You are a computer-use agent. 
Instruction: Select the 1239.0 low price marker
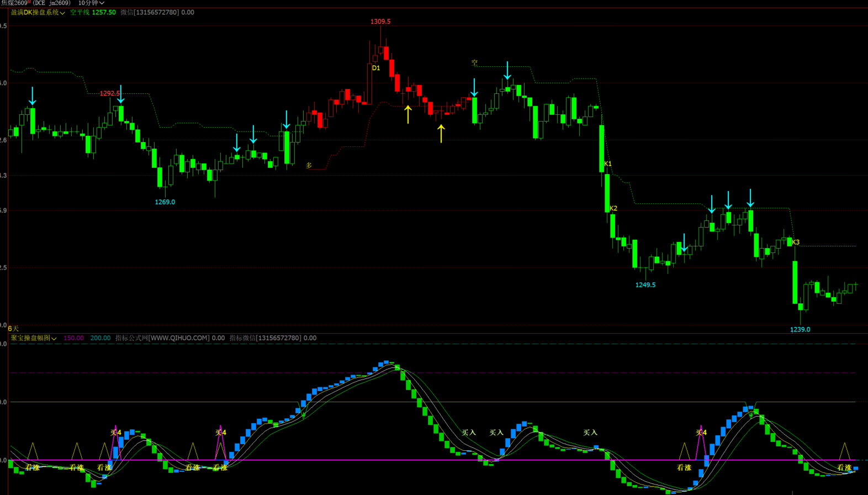pyautogui.click(x=800, y=330)
